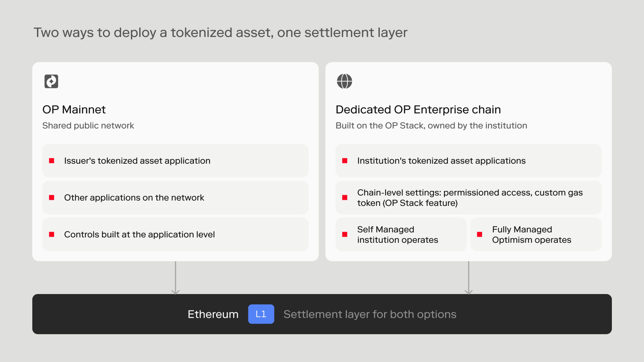Click red bullet beside Institution's tokenized asset applications

tap(345, 161)
